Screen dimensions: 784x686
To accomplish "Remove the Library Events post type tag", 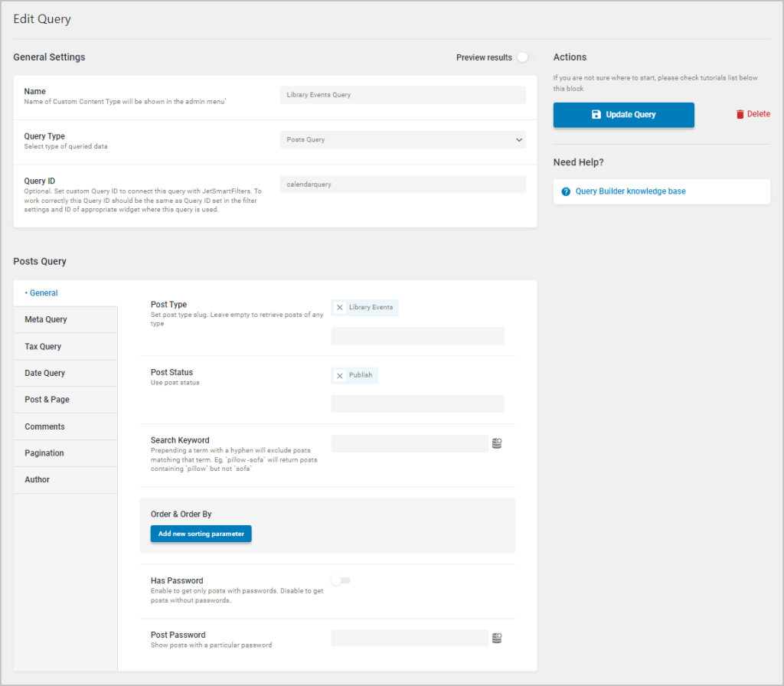I will click(x=340, y=306).
